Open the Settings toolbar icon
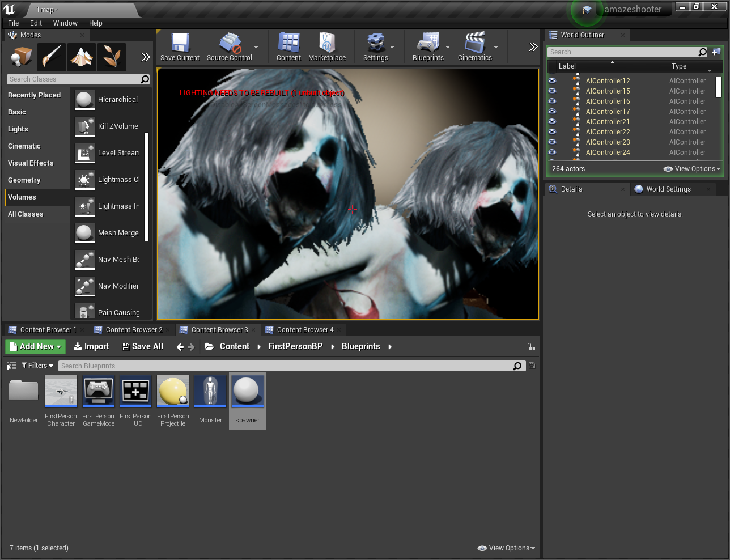Screen dimensions: 730x560 pos(375,47)
